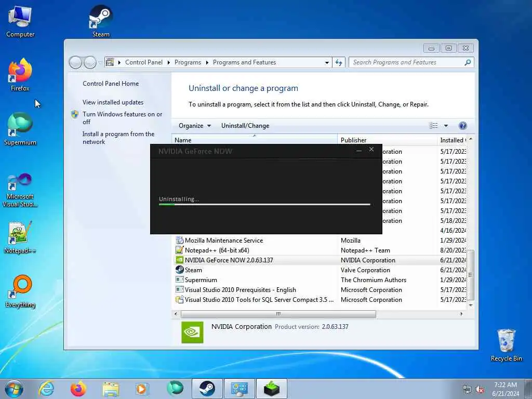
Task: Click the Show desktop strip on the taskbar
Action: (x=528, y=389)
